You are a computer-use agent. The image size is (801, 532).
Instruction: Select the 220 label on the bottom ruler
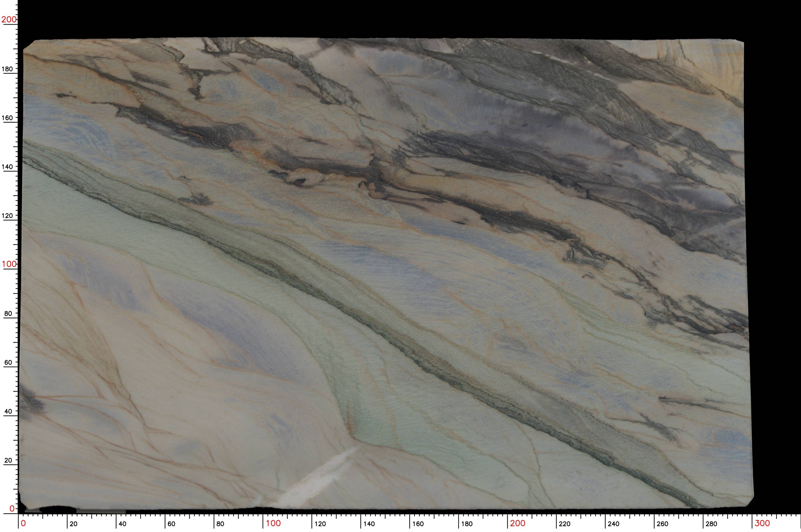(x=565, y=524)
